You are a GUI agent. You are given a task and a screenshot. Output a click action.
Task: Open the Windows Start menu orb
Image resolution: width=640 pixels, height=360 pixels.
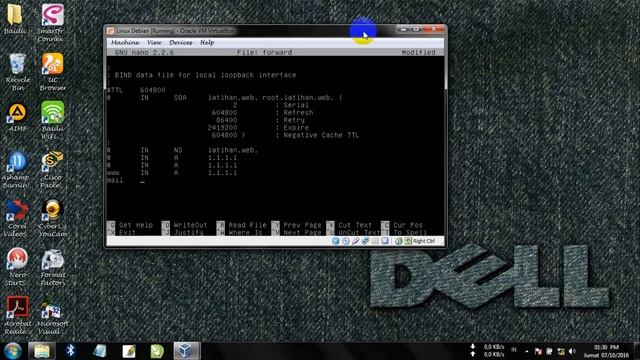[x=13, y=351]
